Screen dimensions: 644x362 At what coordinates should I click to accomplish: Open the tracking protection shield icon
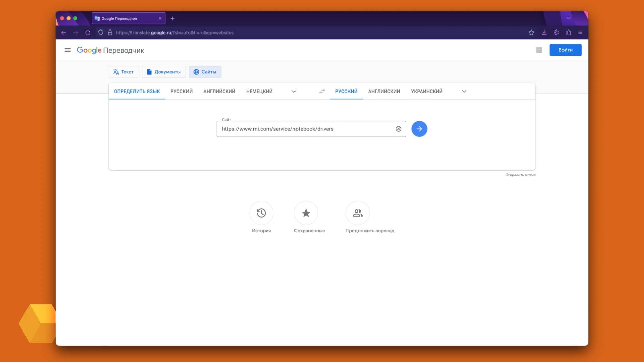[x=101, y=33]
